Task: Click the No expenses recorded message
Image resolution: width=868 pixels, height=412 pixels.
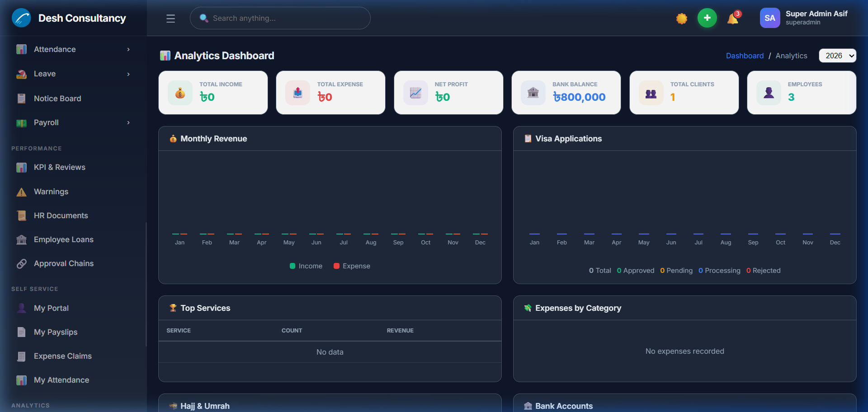Action: point(685,351)
